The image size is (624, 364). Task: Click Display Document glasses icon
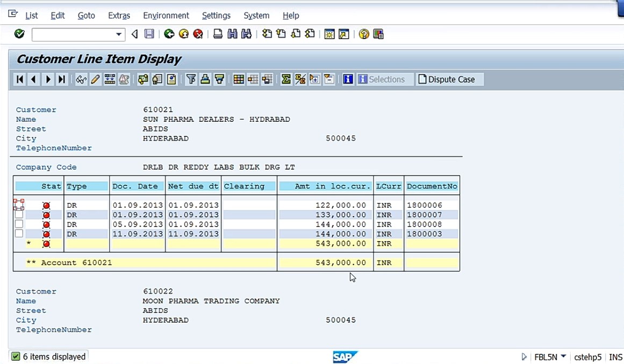pos(81,79)
